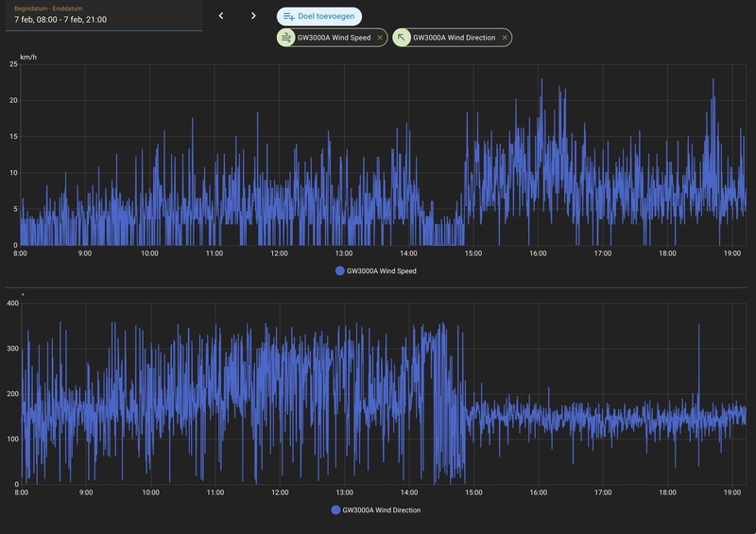
Task: Click 15:00 label on wind speed axis
Action: click(473, 253)
